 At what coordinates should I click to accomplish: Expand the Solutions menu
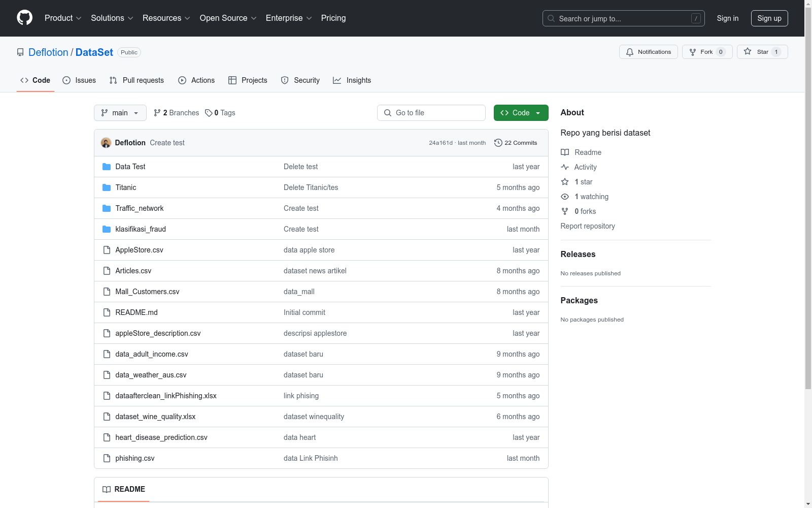[x=112, y=18]
